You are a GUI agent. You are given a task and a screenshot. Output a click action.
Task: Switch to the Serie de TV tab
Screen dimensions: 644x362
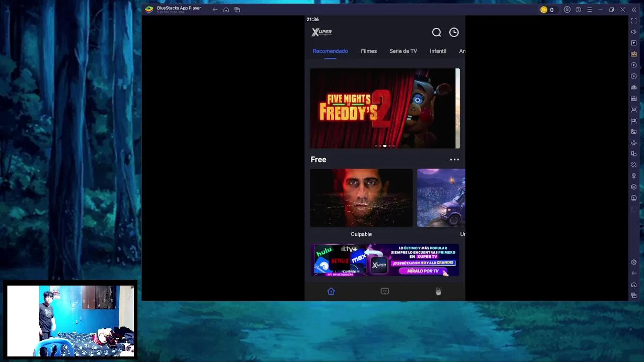(x=403, y=51)
